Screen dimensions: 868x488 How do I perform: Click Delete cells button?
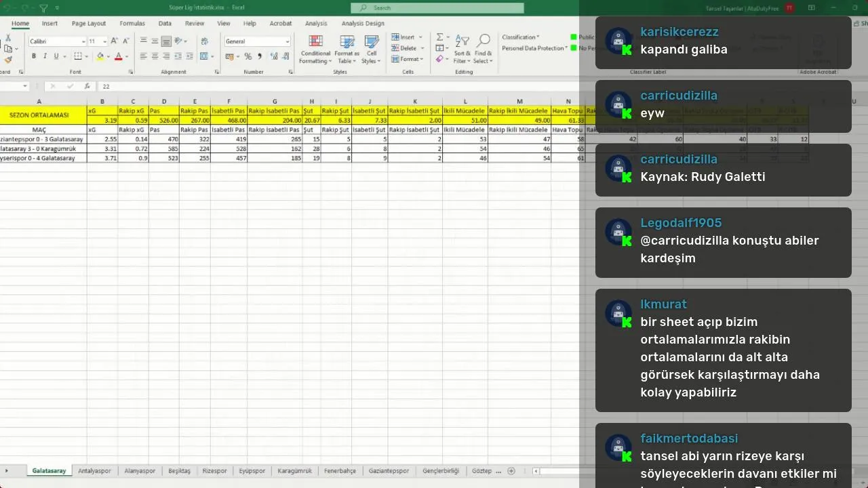coord(407,48)
